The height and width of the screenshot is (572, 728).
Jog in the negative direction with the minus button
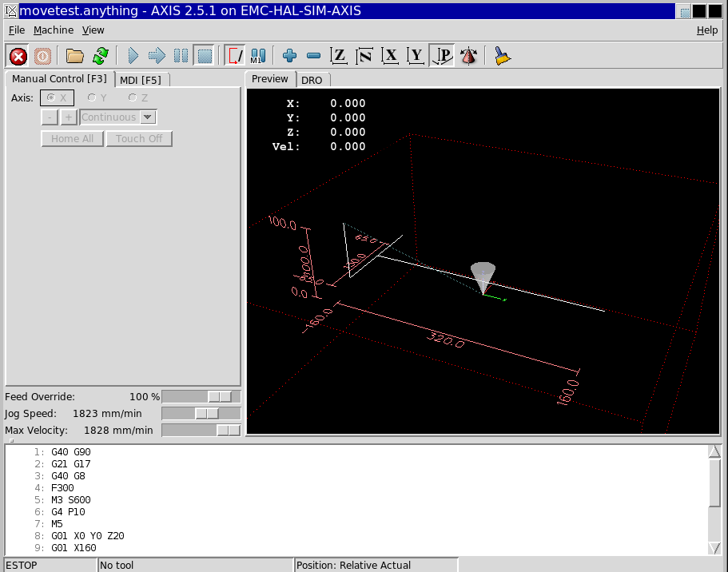tap(50, 117)
